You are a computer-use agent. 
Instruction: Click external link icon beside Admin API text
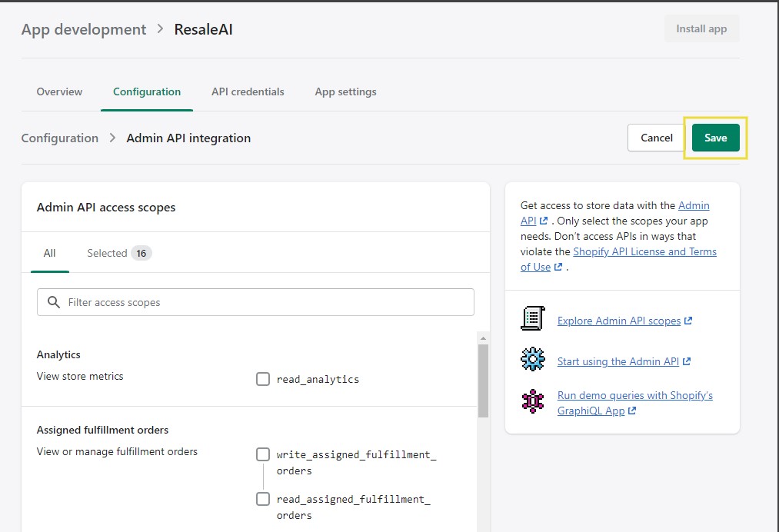[544, 221]
